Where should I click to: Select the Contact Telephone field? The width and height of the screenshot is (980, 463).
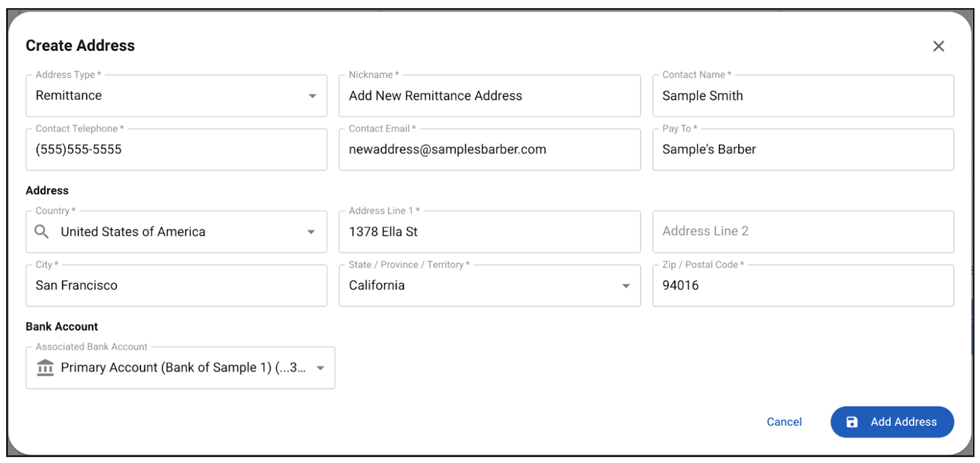click(x=176, y=149)
